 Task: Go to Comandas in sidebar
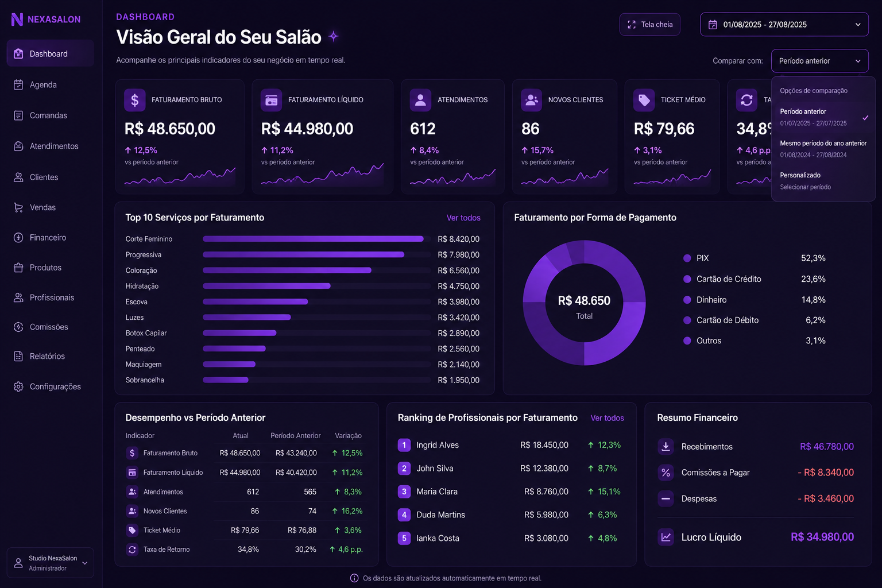click(51, 115)
